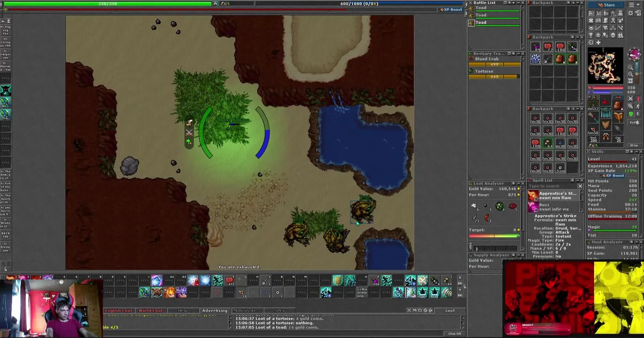Focus the Spell List search field
The image size is (644, 338).
[x=552, y=186]
